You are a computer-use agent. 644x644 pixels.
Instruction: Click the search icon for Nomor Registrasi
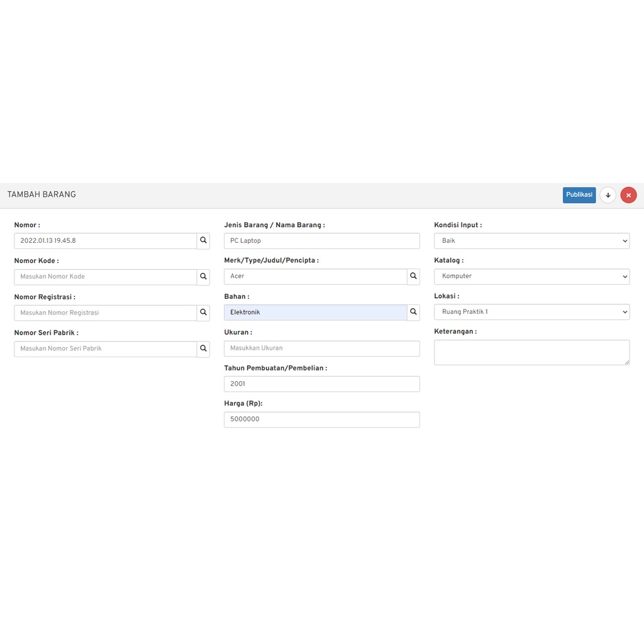click(x=203, y=313)
